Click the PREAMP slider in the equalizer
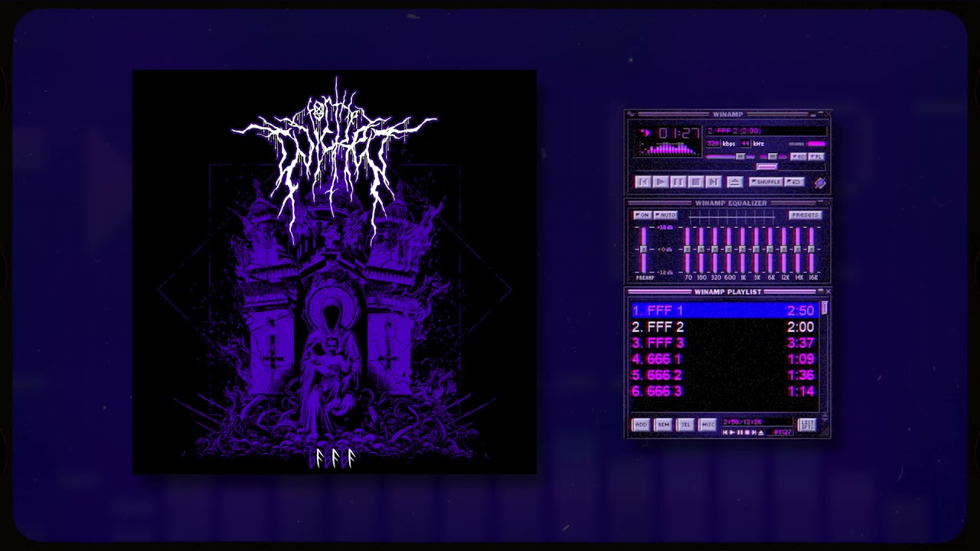Image resolution: width=980 pixels, height=551 pixels. tap(644, 249)
